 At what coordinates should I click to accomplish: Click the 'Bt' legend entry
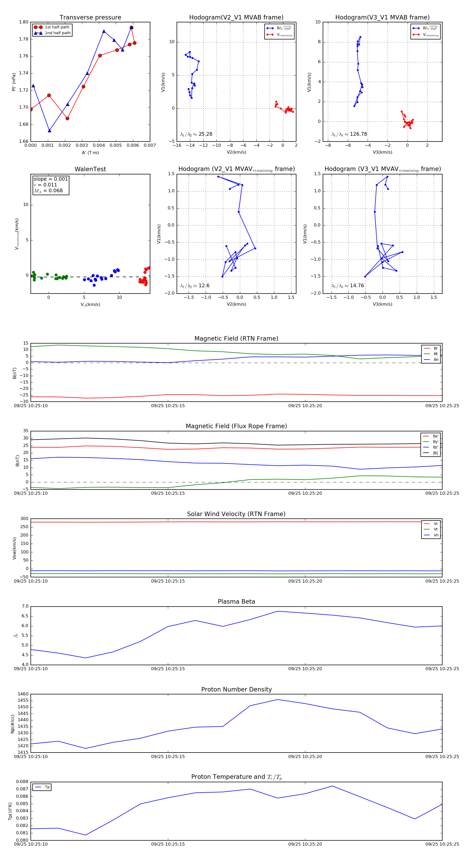431,354
